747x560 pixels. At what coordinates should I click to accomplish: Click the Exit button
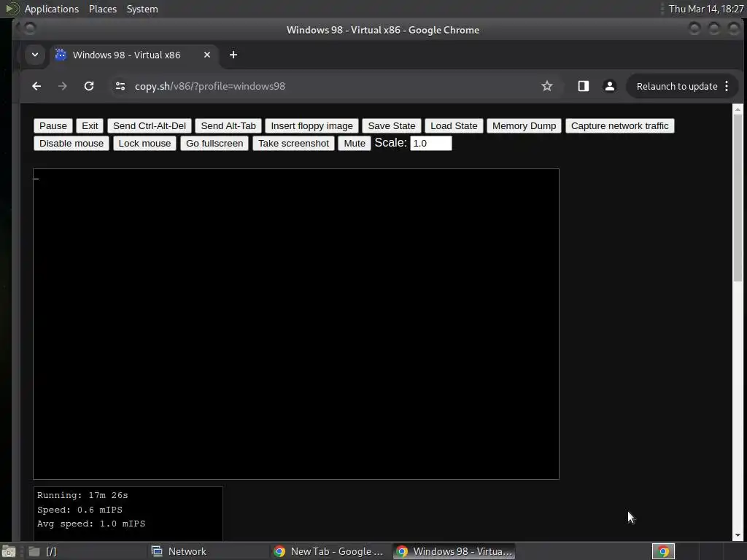90,125
